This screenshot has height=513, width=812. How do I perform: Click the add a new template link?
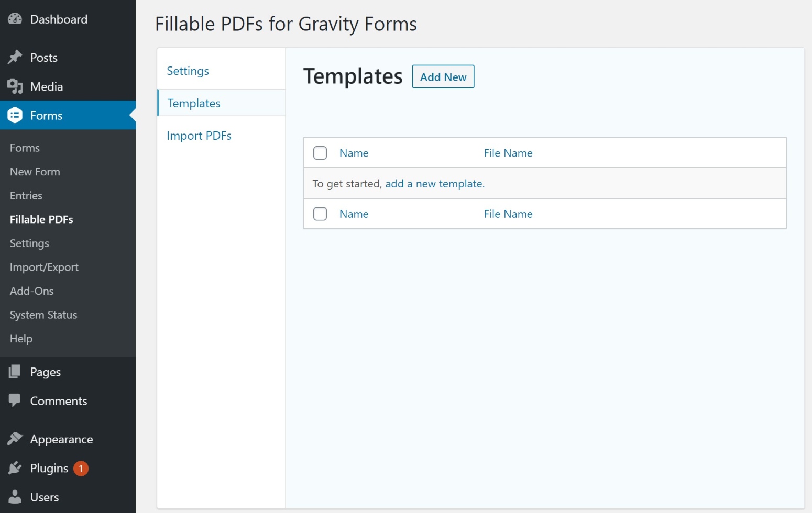[434, 183]
